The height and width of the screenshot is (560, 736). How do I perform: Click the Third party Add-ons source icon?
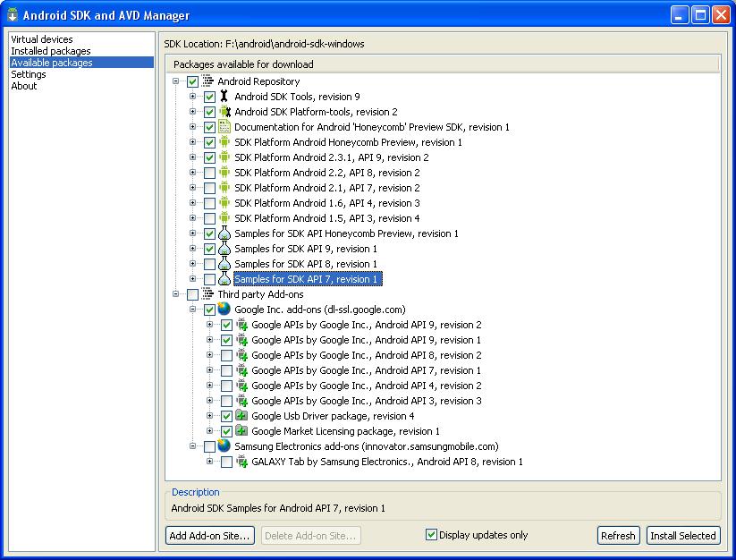coord(207,293)
